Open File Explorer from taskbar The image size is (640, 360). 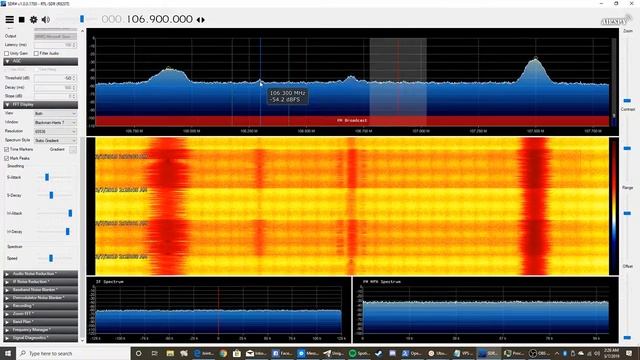point(170,353)
